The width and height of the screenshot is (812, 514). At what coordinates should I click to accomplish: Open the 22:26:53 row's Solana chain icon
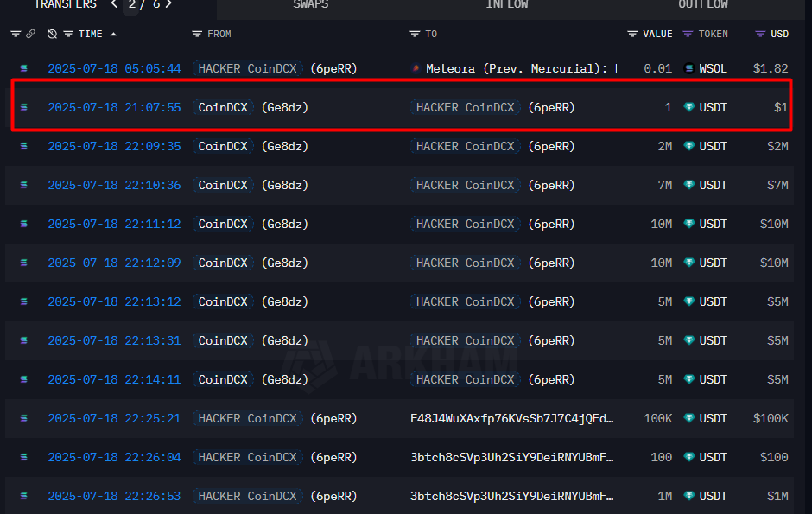tap(24, 495)
